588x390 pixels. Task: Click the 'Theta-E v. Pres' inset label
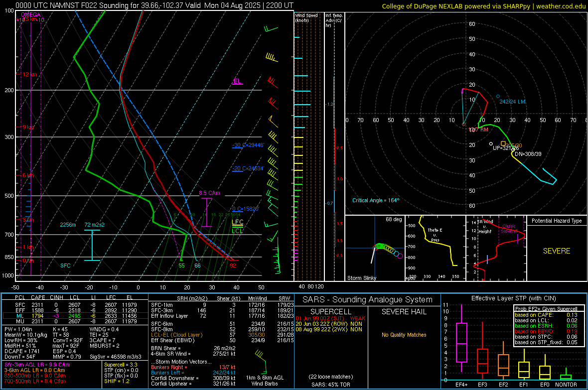(x=435, y=235)
